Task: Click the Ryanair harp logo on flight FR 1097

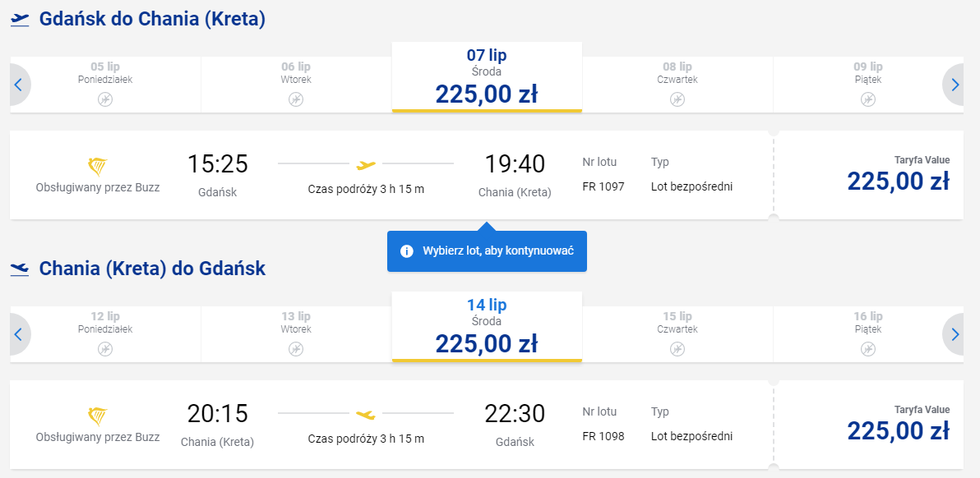Action: [x=98, y=167]
